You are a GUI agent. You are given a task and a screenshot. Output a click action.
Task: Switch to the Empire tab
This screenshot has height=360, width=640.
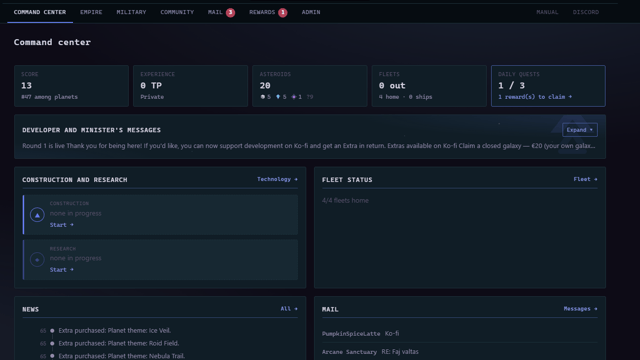pos(91,12)
